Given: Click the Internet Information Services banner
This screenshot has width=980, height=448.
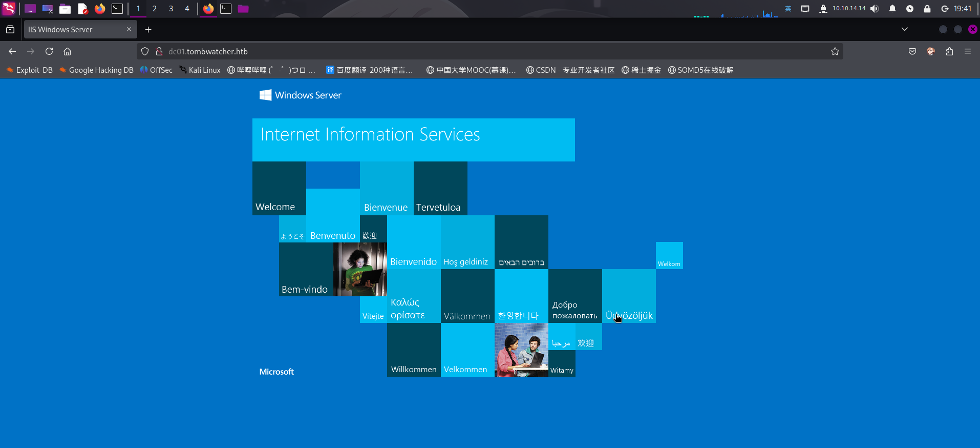Looking at the screenshot, I should [x=414, y=140].
